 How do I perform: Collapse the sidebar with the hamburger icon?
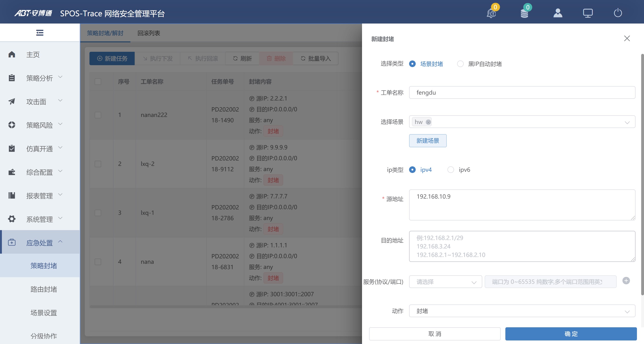click(x=40, y=33)
